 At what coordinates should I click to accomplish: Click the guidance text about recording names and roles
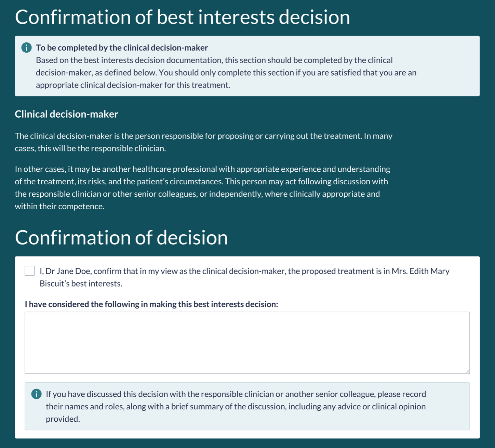236,406
